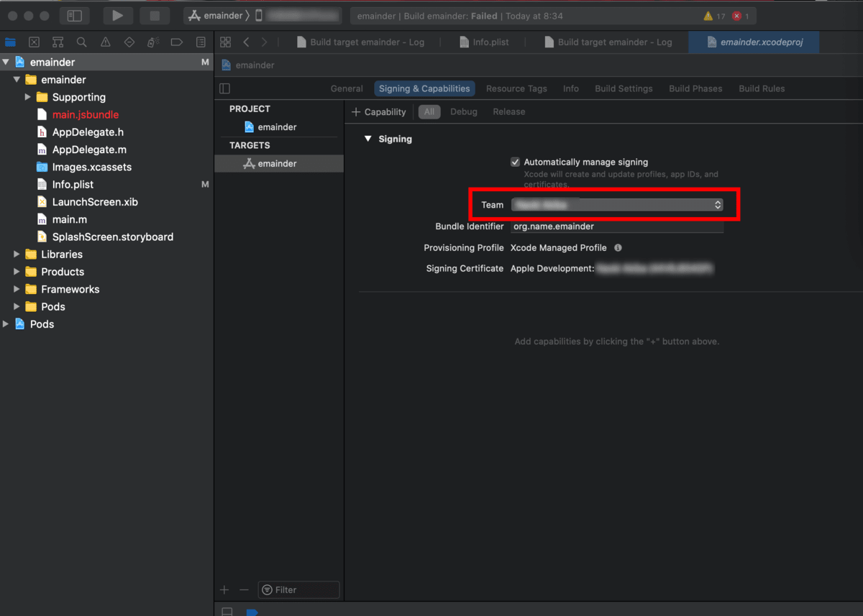863x616 pixels.
Task: Open the Breakpoint navigator
Action: (177, 42)
